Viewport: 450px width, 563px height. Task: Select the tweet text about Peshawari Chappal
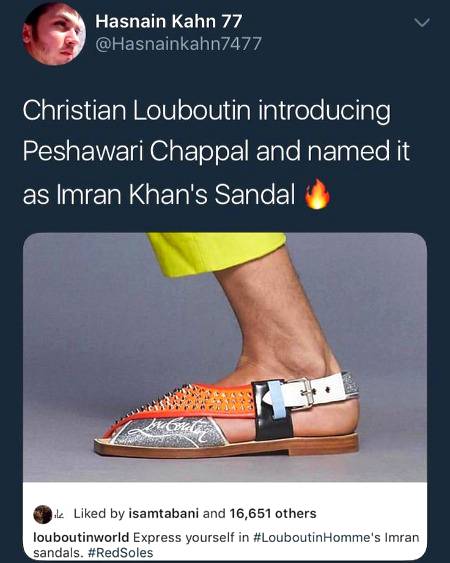click(x=216, y=152)
